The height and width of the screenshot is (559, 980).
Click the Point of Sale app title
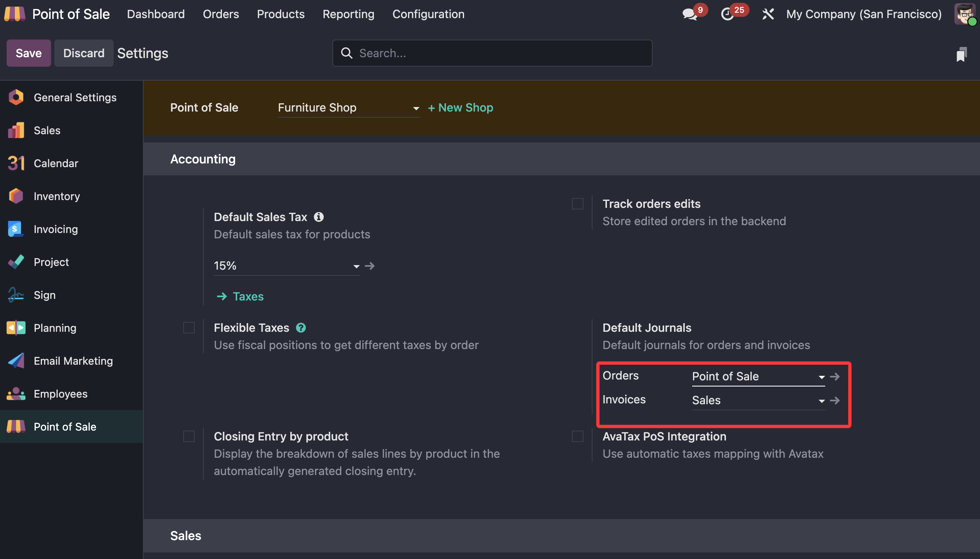tap(71, 14)
